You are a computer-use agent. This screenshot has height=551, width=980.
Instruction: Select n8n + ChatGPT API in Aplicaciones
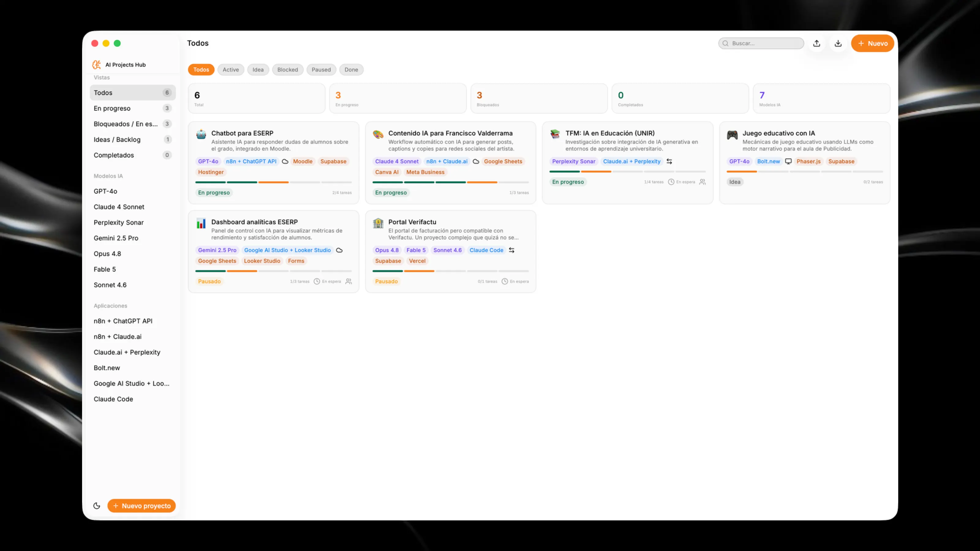[x=132, y=321]
